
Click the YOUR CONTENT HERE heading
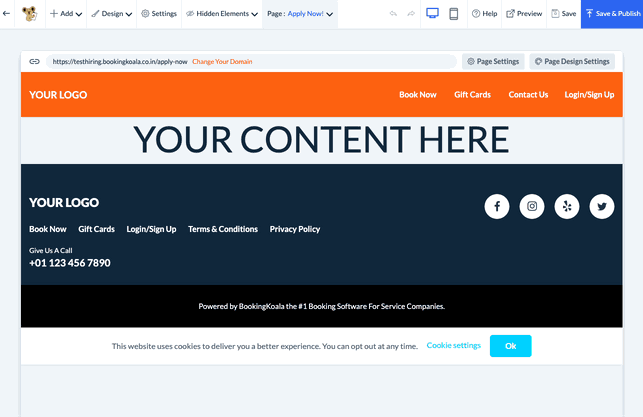click(x=322, y=139)
